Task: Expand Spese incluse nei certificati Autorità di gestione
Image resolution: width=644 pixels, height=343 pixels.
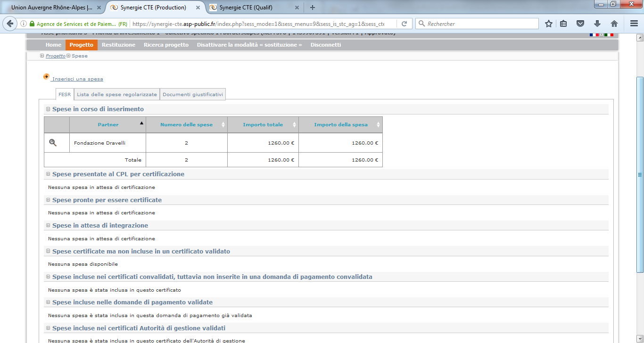Action: [48, 328]
